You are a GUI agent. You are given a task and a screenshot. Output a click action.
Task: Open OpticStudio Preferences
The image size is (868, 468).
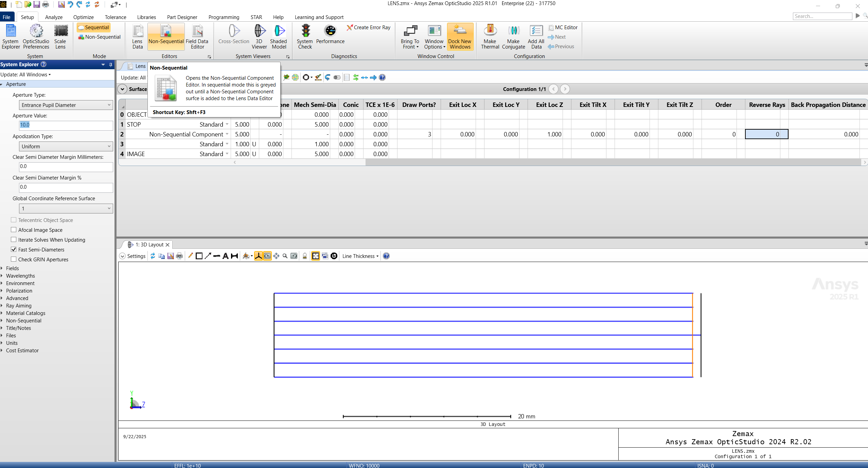(36, 37)
